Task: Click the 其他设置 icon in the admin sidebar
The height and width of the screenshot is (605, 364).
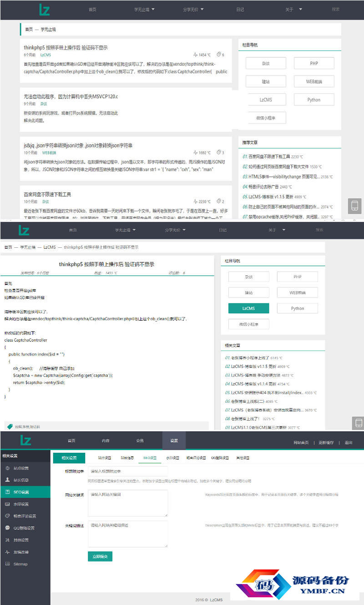Action: coord(7,540)
